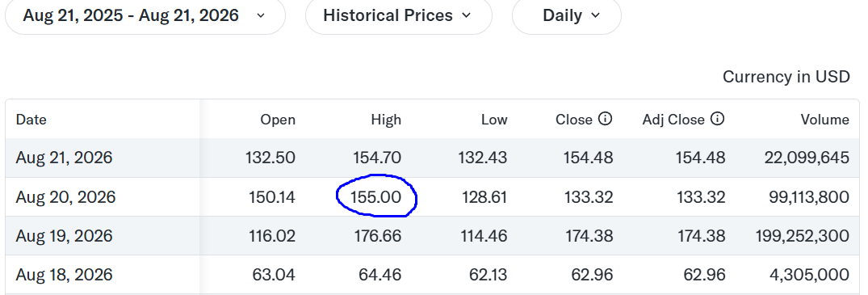Viewport: 868px width, 295px height.
Task: Expand the Historical Prices dropdown
Action: pos(399,16)
